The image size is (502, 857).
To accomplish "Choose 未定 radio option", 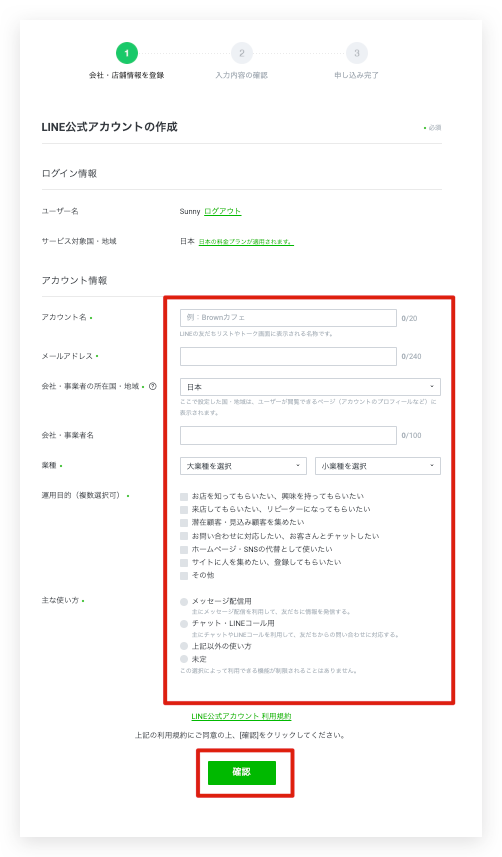I will 184,659.
